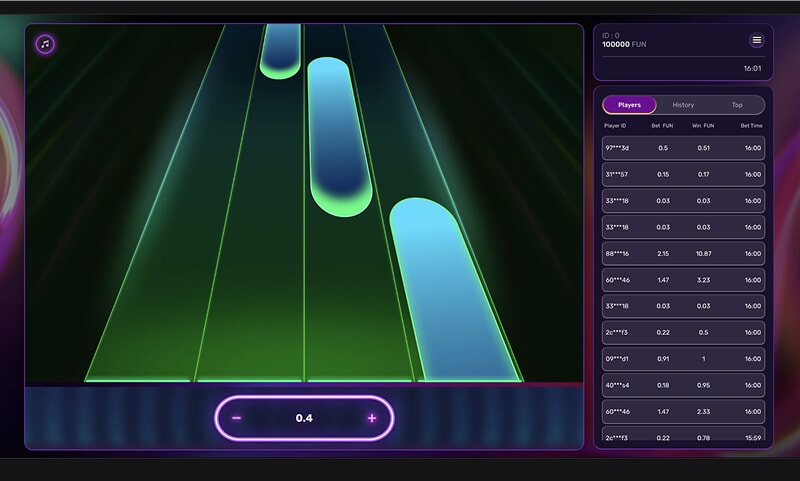Click the 0.4 bet amount field
The width and height of the screenshot is (800, 481).
(304, 418)
